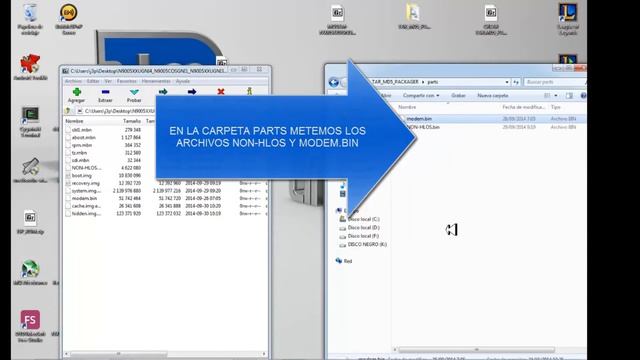Click Nueva carpeta in Explorer toolbar
Screen dimensions: 640x360
(x=493, y=96)
